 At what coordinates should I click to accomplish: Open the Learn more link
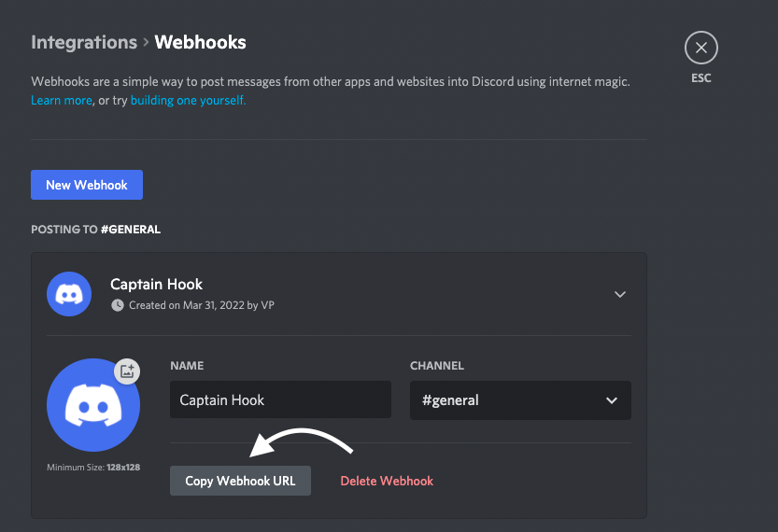[x=62, y=100]
